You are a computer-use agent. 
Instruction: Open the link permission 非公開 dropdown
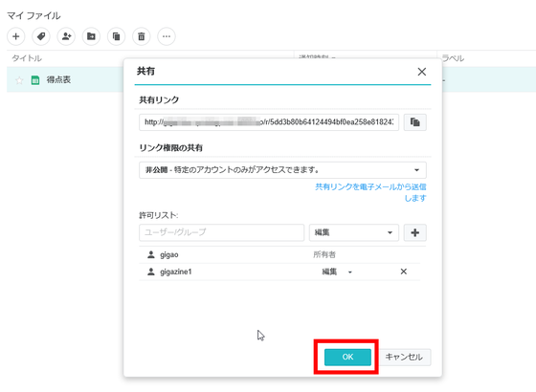pos(282,170)
